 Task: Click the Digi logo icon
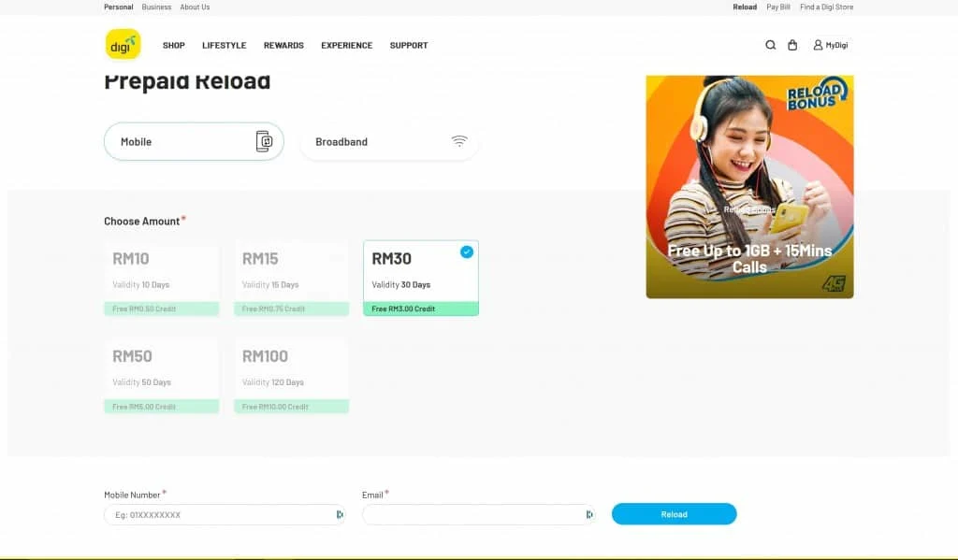[x=123, y=45]
